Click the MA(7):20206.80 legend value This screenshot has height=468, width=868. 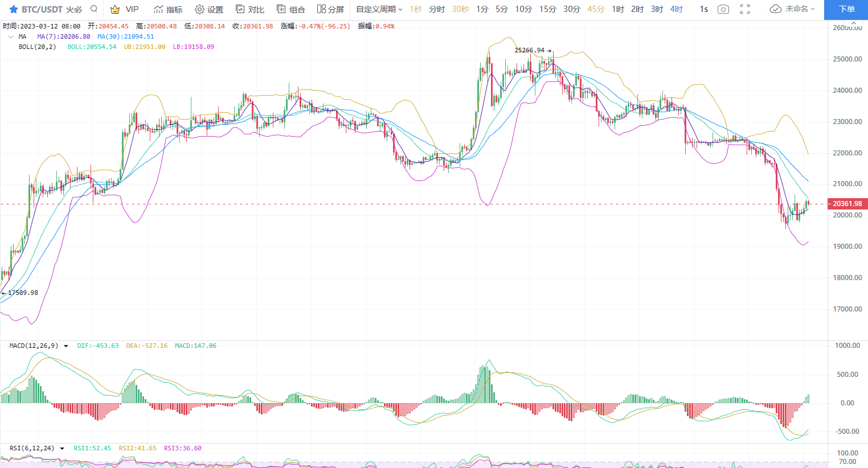tap(64, 36)
